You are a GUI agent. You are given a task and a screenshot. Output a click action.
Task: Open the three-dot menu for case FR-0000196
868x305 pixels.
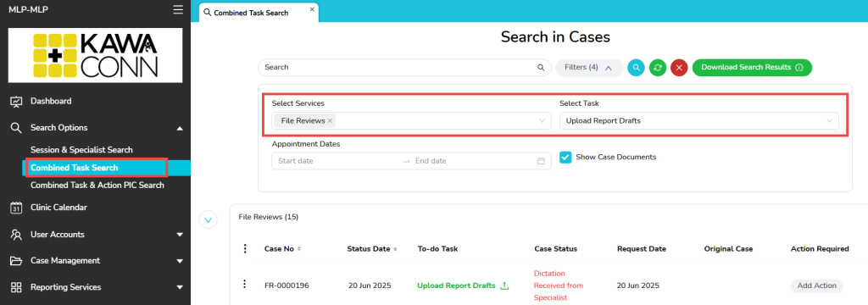pyautogui.click(x=244, y=284)
